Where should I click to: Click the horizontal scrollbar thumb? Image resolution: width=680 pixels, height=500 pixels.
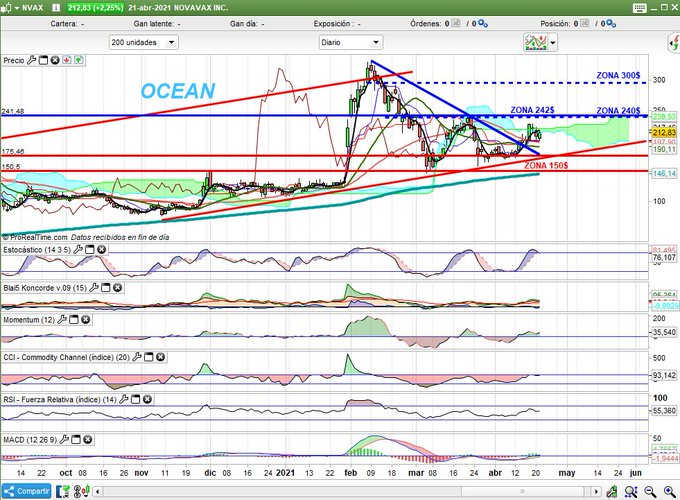[x=522, y=492]
